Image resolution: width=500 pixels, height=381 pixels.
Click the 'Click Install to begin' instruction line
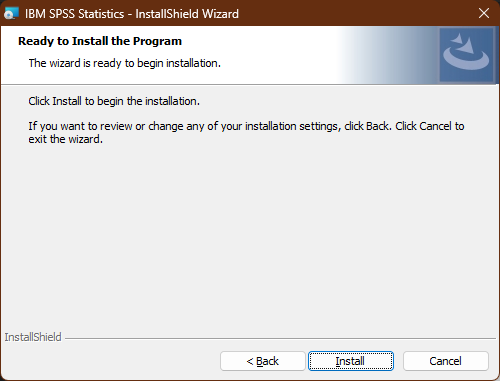click(114, 101)
